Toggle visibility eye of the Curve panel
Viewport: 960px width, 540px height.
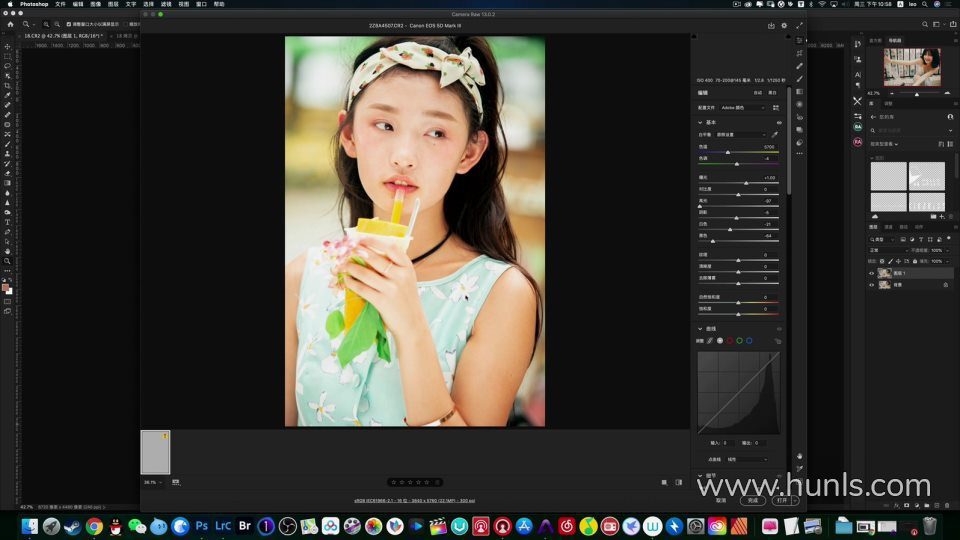point(779,329)
